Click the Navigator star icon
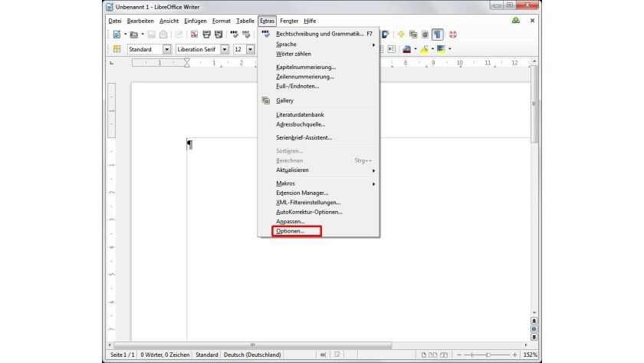This screenshot has height=363, width=644. pyautogui.click(x=401, y=35)
